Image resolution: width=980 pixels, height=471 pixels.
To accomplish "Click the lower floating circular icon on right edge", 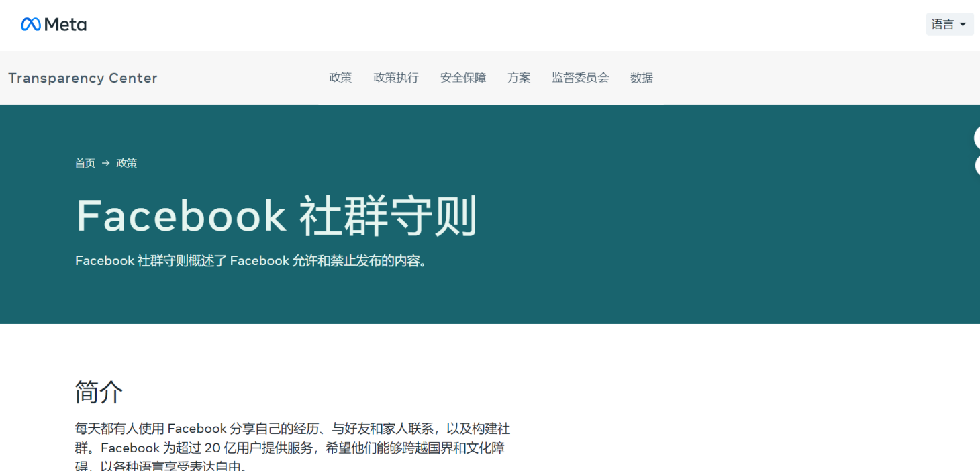I will [977, 165].
